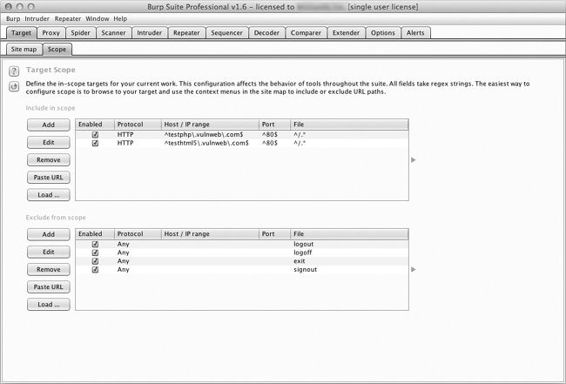Screen dimensions: 566x384
Task: Click the Target Scope reset defaults icon
Action: coord(14,87)
